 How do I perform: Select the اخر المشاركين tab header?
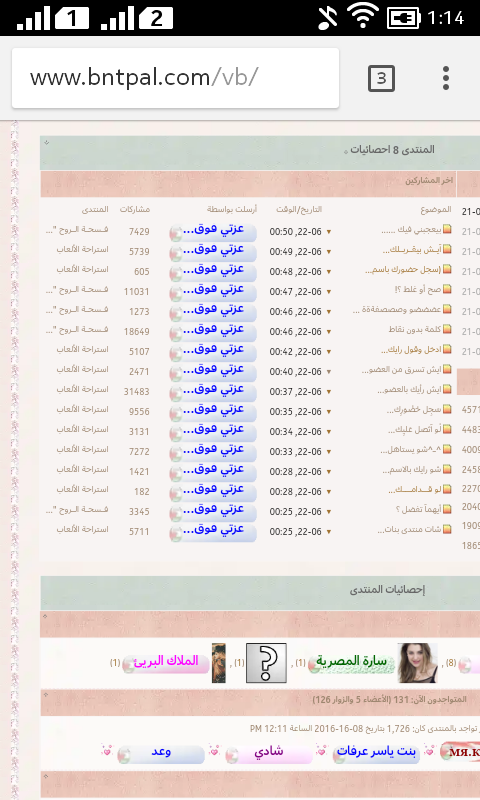coord(429,180)
